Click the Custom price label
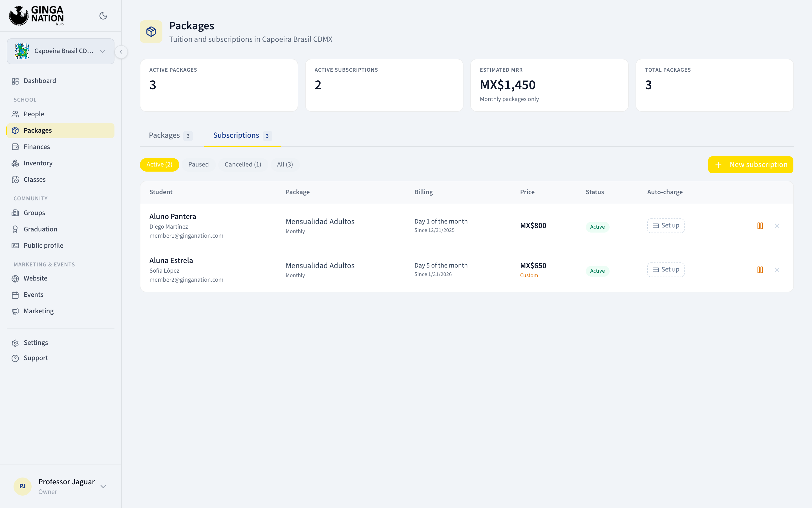Viewport: 812px width, 508px height. pos(529,275)
